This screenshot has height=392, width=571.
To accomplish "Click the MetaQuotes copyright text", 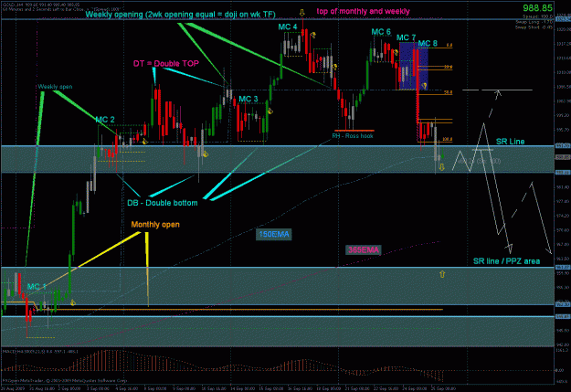I will pos(65,380).
